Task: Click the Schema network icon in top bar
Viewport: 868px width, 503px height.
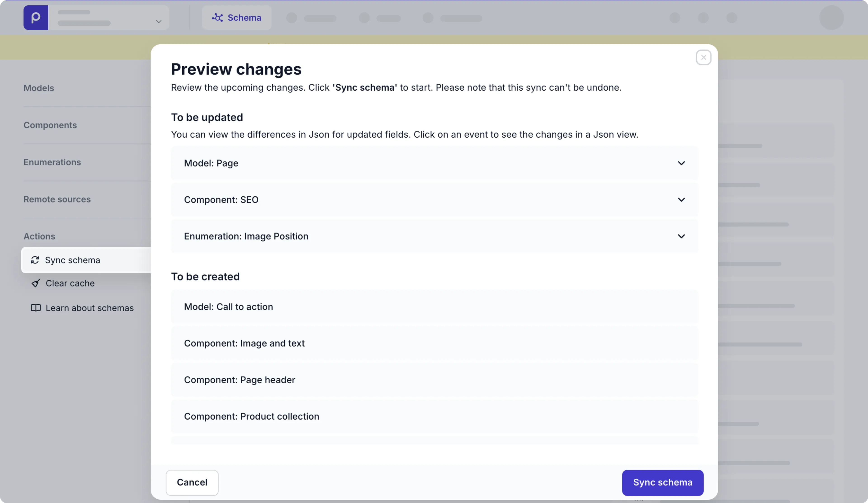Action: click(217, 18)
